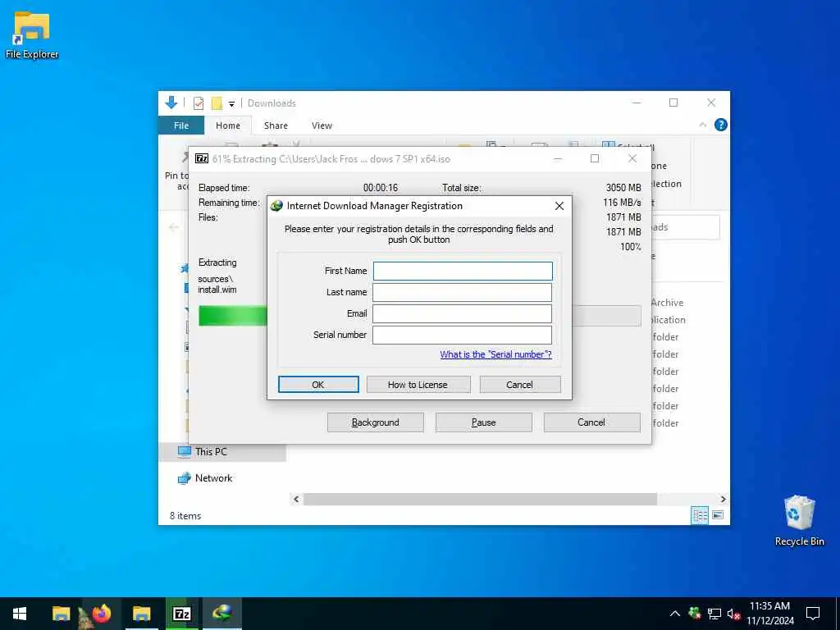
Task: Select Network in navigation pane
Action: [214, 478]
